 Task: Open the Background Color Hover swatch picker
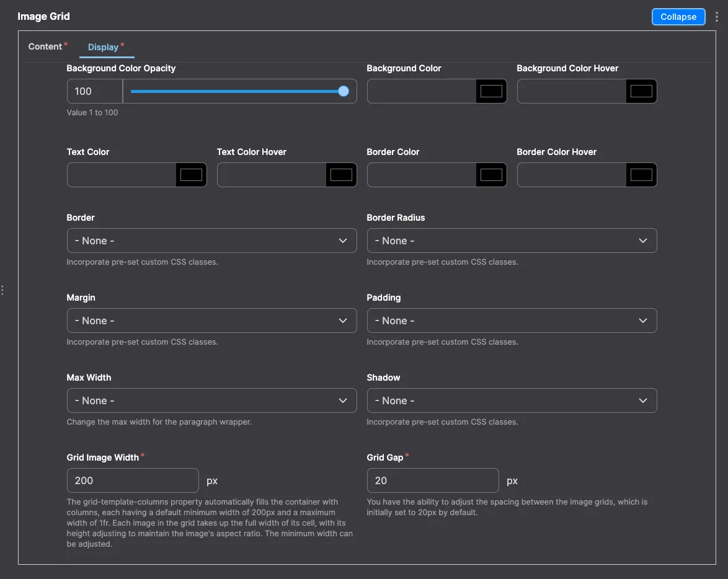pos(641,91)
